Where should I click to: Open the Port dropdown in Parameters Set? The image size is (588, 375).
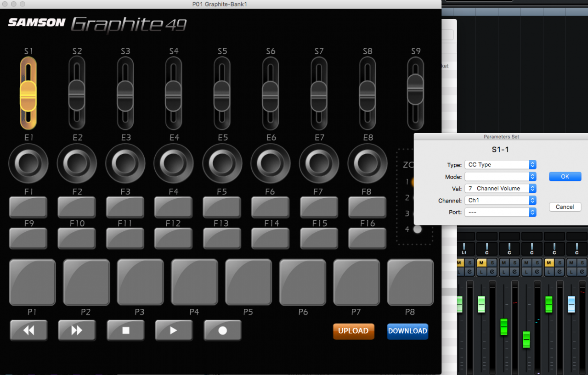pyautogui.click(x=500, y=212)
